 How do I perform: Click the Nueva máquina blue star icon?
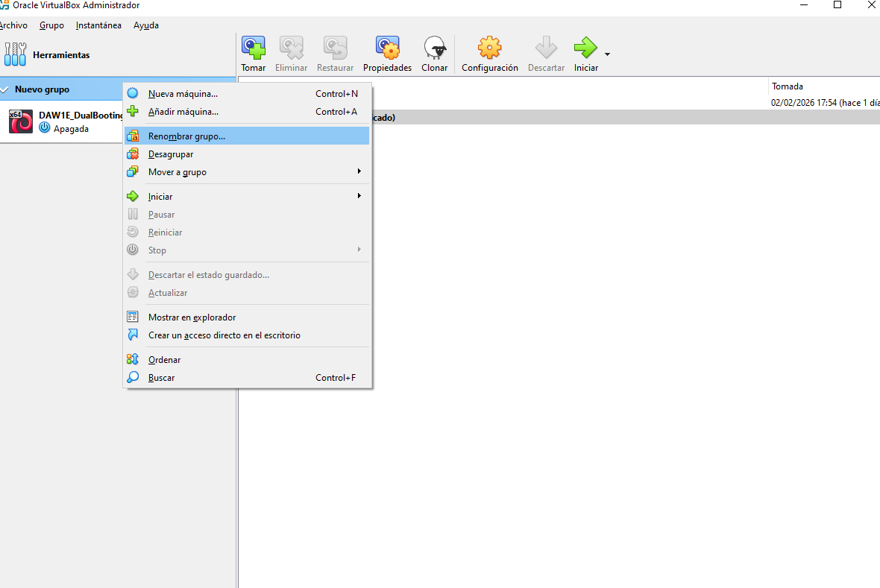[133, 93]
